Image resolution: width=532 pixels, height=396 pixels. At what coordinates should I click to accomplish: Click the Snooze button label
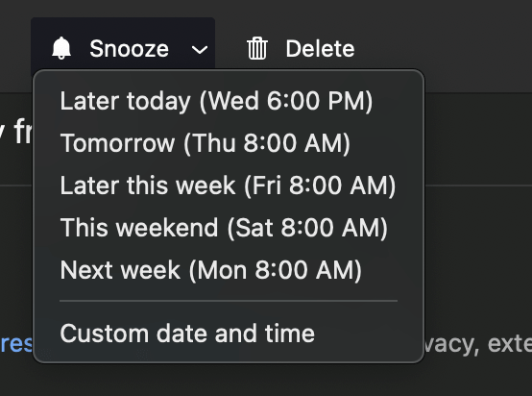(129, 49)
